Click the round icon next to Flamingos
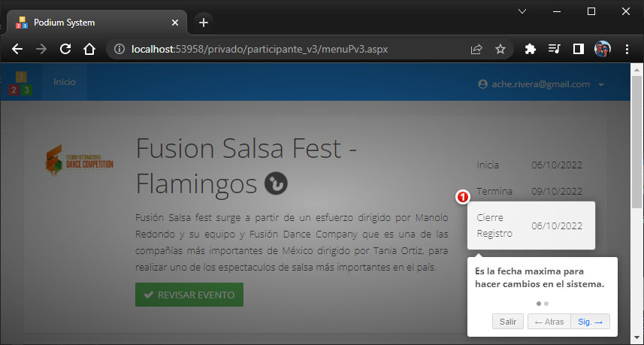 point(276,183)
